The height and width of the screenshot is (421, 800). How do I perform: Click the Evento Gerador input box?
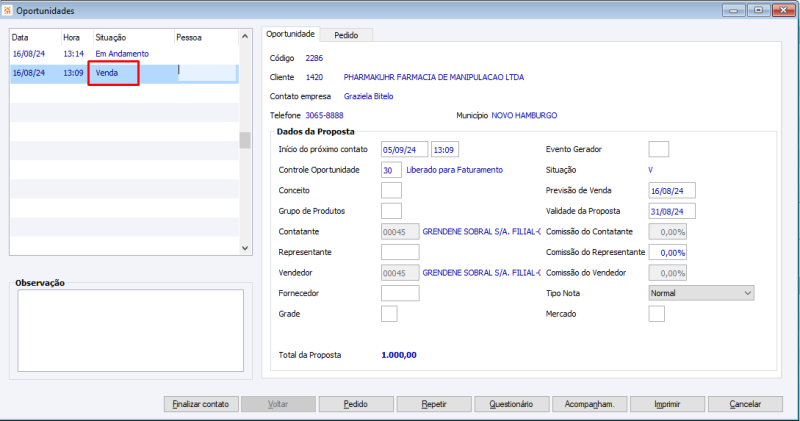pos(658,150)
